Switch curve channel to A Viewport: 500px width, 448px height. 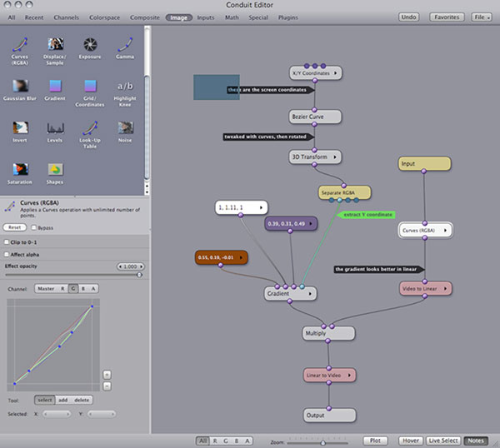pos(93,289)
